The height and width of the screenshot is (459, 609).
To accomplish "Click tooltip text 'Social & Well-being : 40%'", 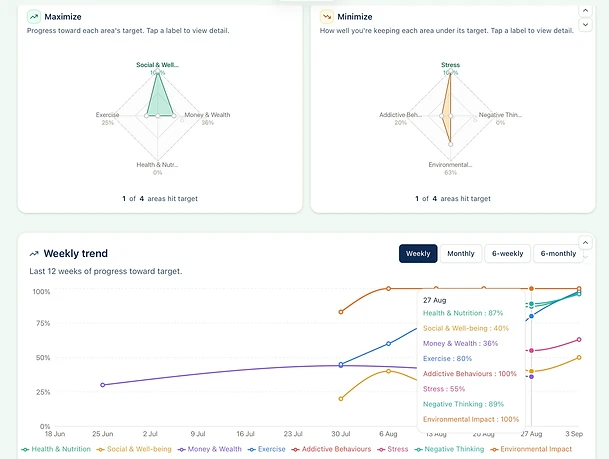I will (466, 328).
